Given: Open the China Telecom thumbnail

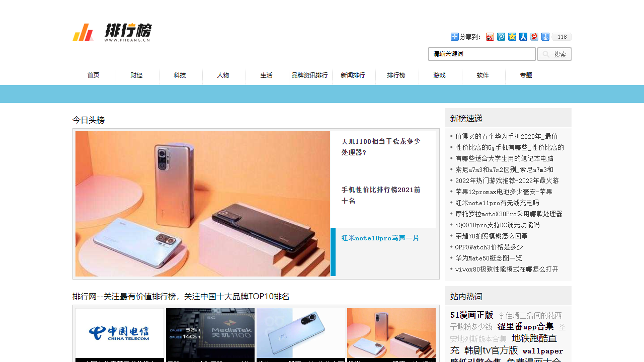Looking at the screenshot, I should click(x=120, y=333).
